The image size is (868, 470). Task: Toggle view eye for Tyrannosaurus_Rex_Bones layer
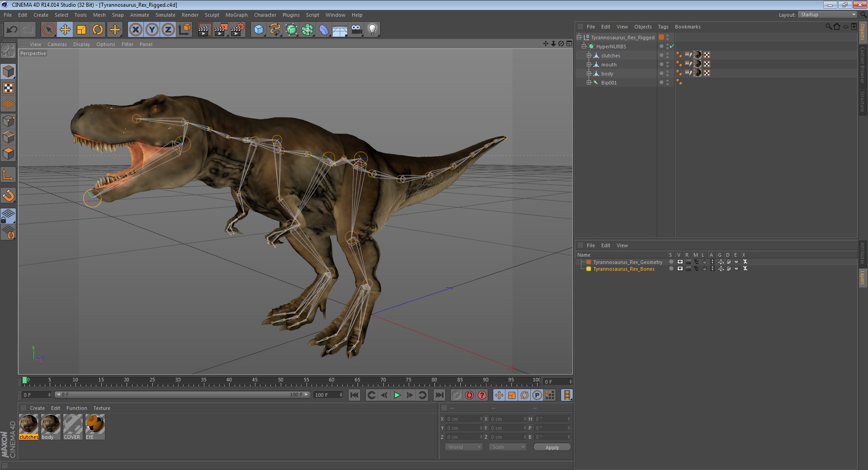point(680,268)
